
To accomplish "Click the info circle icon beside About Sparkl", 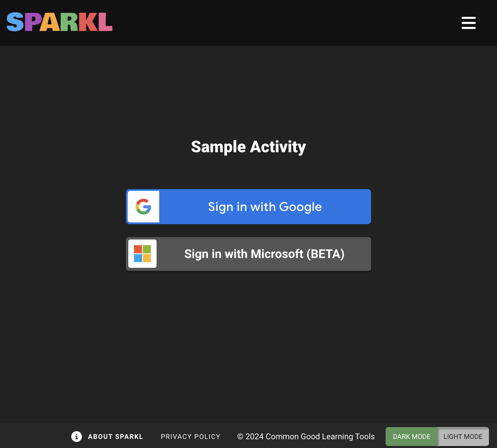I will click(76, 437).
